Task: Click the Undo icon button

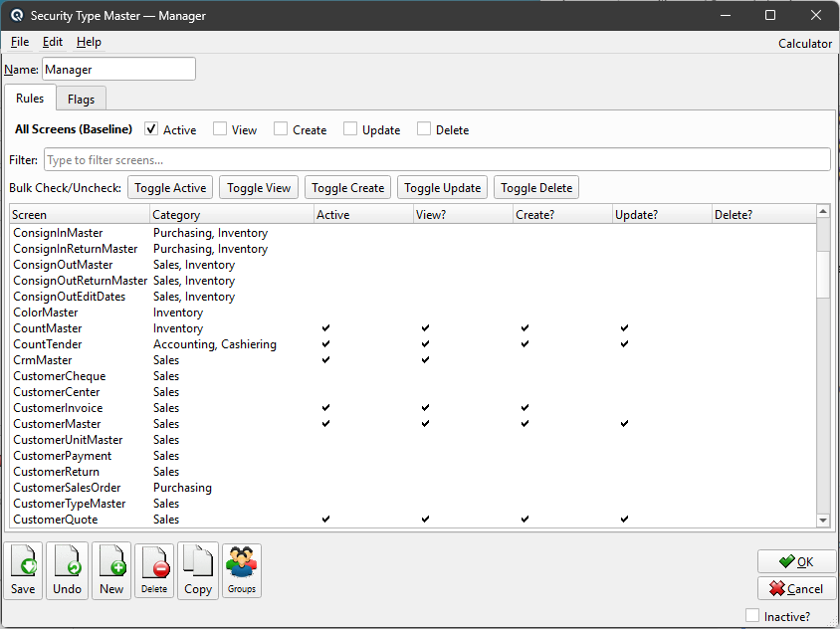Action: click(67, 570)
